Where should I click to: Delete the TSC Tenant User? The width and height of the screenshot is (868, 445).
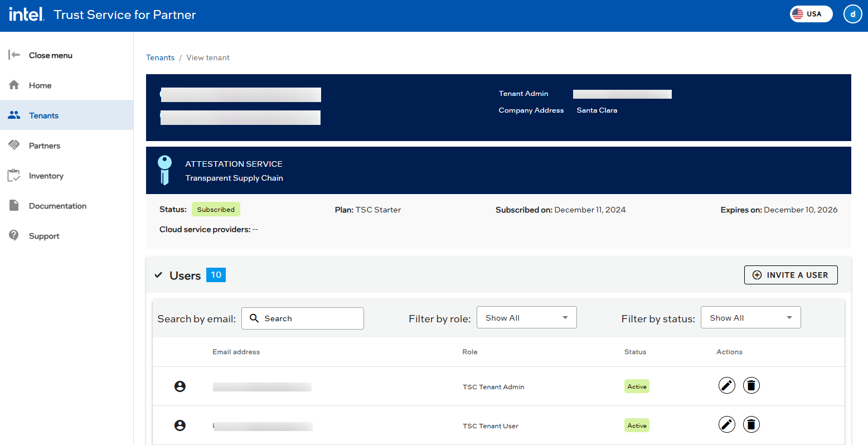click(751, 424)
